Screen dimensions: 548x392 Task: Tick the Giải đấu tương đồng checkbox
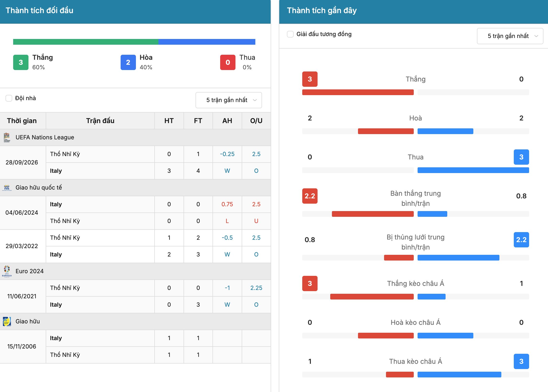coord(290,34)
